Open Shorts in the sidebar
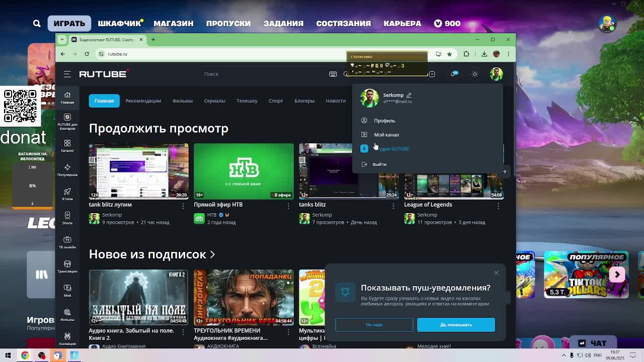 67,218
